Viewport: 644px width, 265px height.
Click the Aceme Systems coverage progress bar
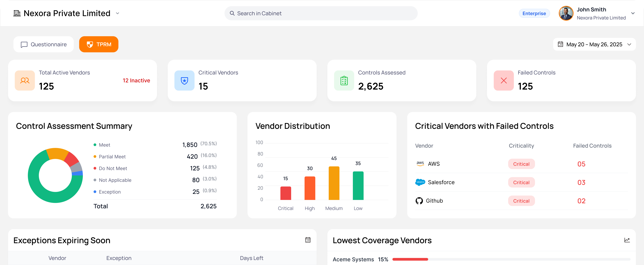pyautogui.click(x=511, y=259)
